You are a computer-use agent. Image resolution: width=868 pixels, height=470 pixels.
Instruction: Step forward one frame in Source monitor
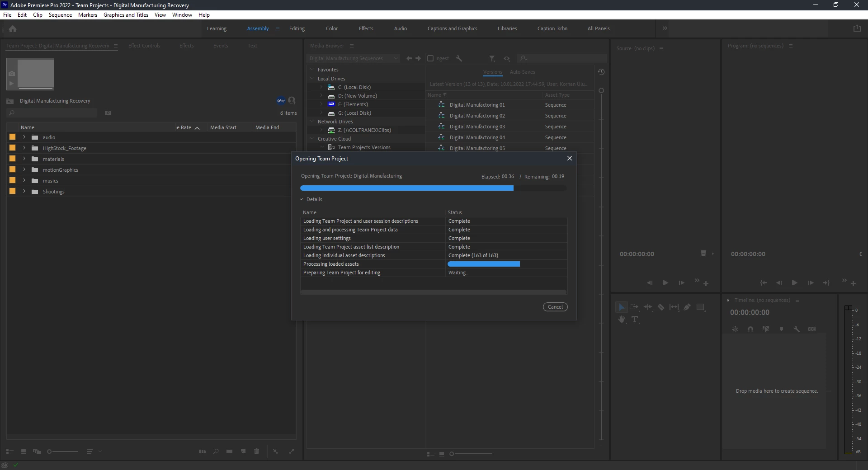(681, 283)
